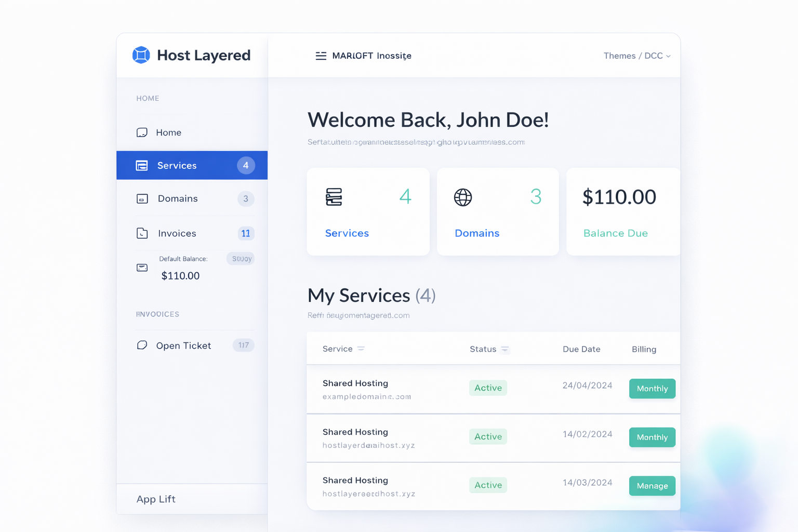798x532 pixels.
Task: Click the Host Layered brand name
Action: pos(204,55)
